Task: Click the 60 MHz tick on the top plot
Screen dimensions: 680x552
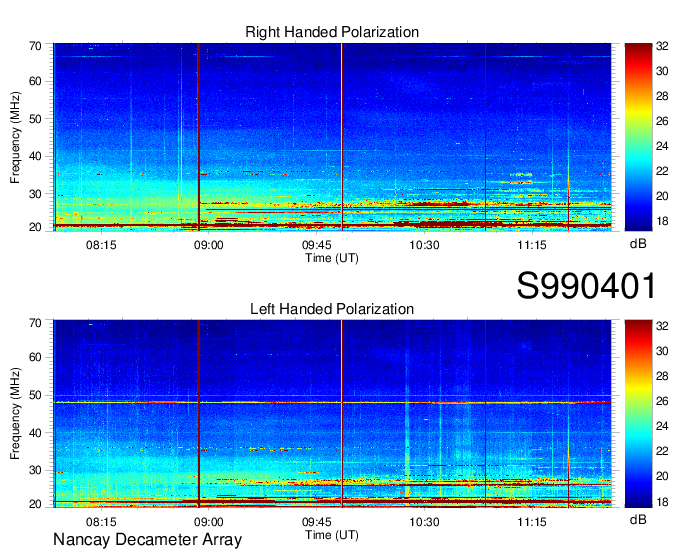Action: coord(35,82)
